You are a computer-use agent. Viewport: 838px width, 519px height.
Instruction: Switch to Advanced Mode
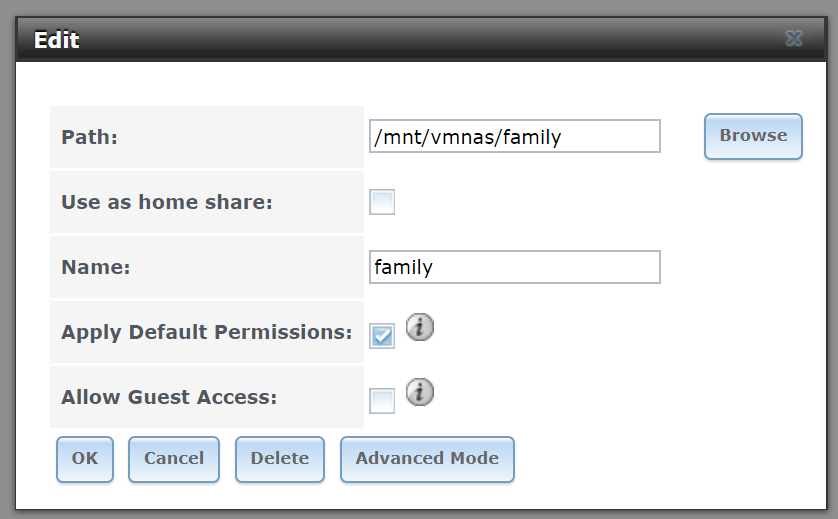click(427, 459)
